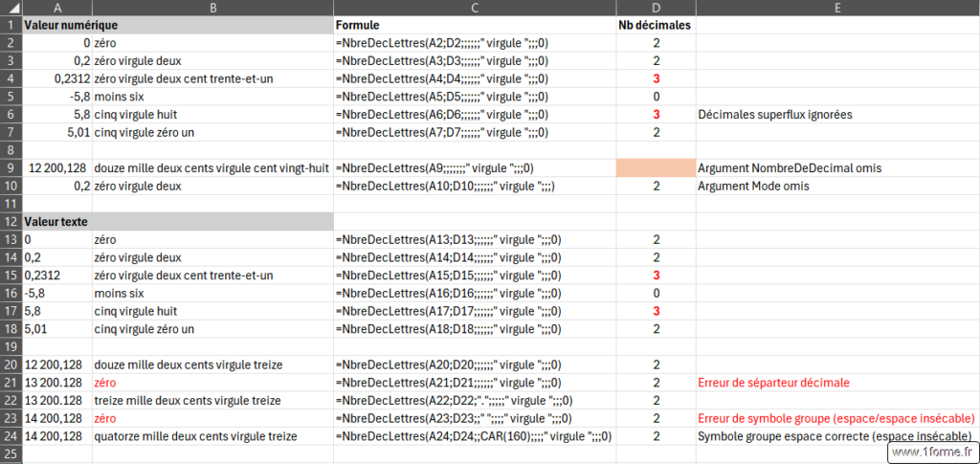Select column B header
The width and height of the screenshot is (980, 464).
coord(213,8)
